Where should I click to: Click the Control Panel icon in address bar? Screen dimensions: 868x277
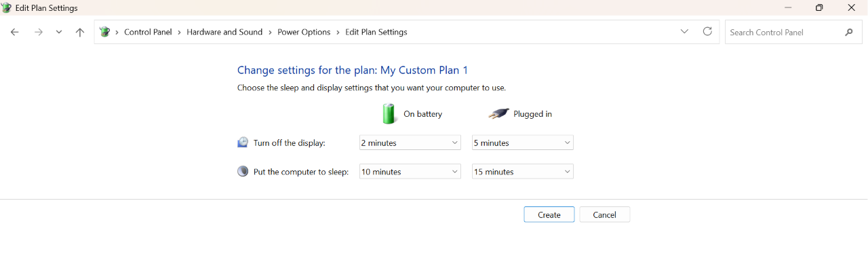pyautogui.click(x=104, y=32)
